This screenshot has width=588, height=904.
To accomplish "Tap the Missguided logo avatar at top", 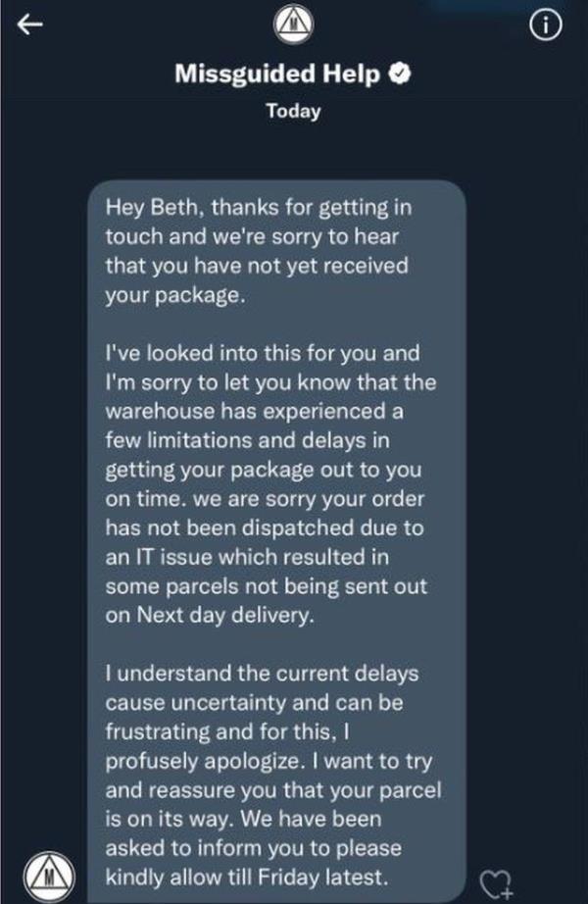I will (x=293, y=22).
